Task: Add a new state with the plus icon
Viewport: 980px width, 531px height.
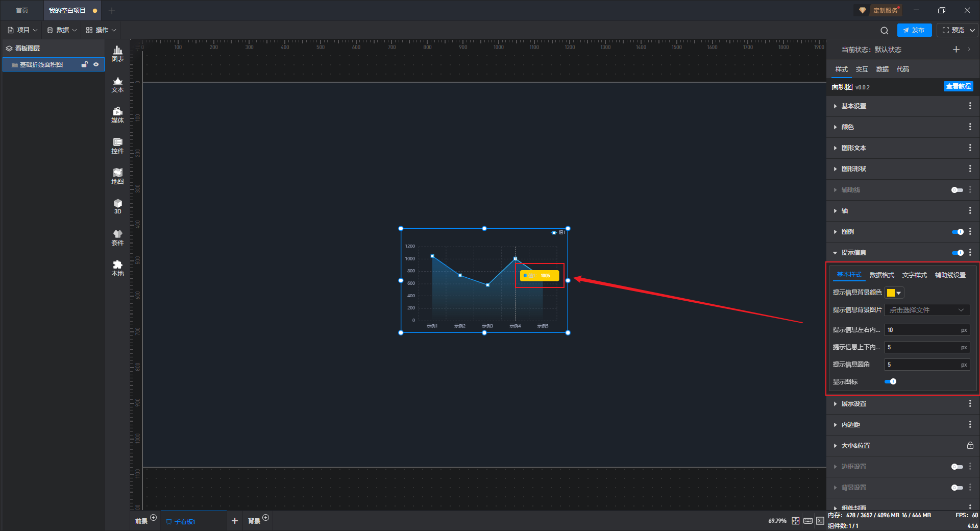Action: click(956, 50)
